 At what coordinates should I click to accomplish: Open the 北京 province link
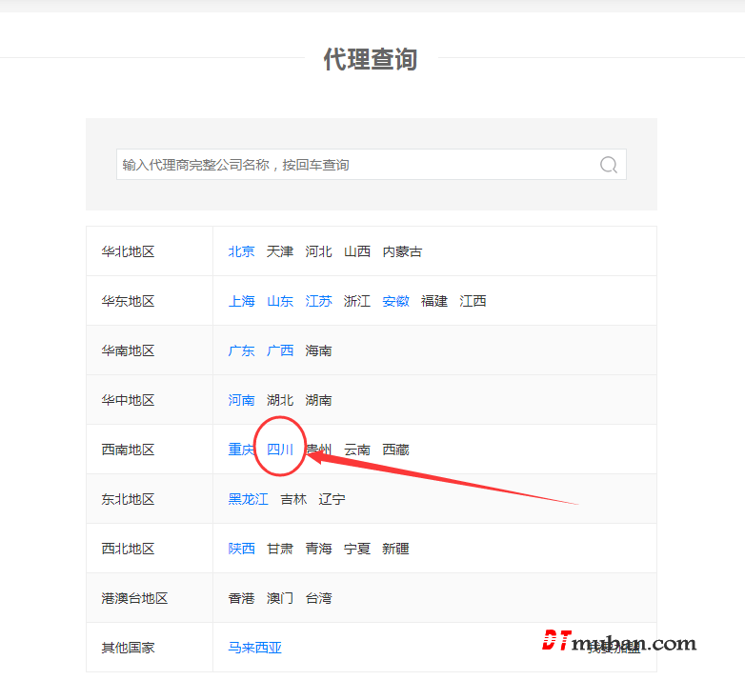click(x=241, y=251)
